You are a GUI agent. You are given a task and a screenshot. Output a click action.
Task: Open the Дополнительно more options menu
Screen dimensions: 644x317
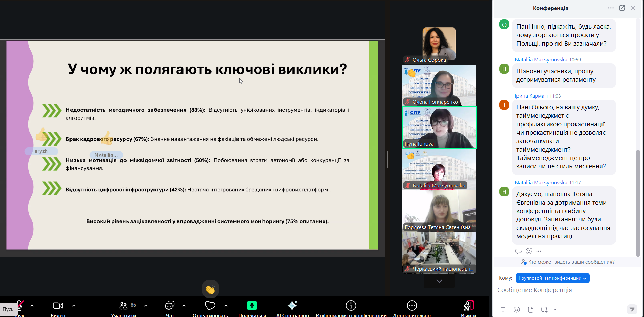pyautogui.click(x=412, y=306)
